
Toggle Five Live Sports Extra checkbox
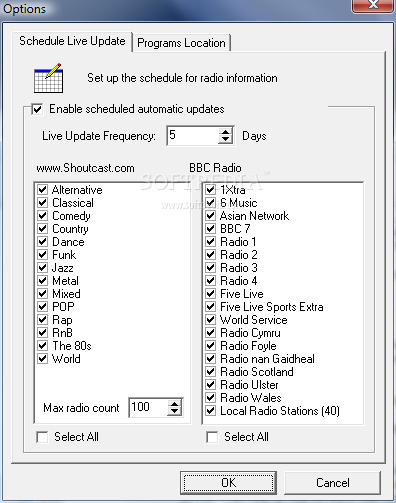(210, 307)
